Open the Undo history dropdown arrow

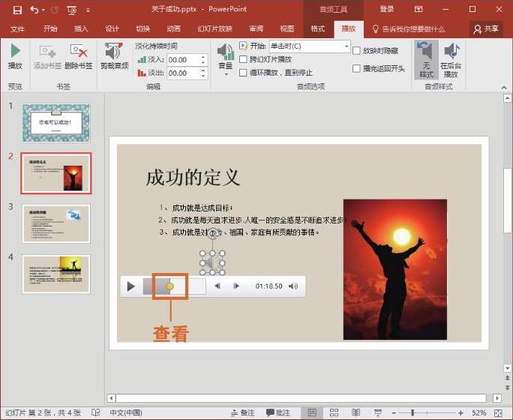point(43,10)
